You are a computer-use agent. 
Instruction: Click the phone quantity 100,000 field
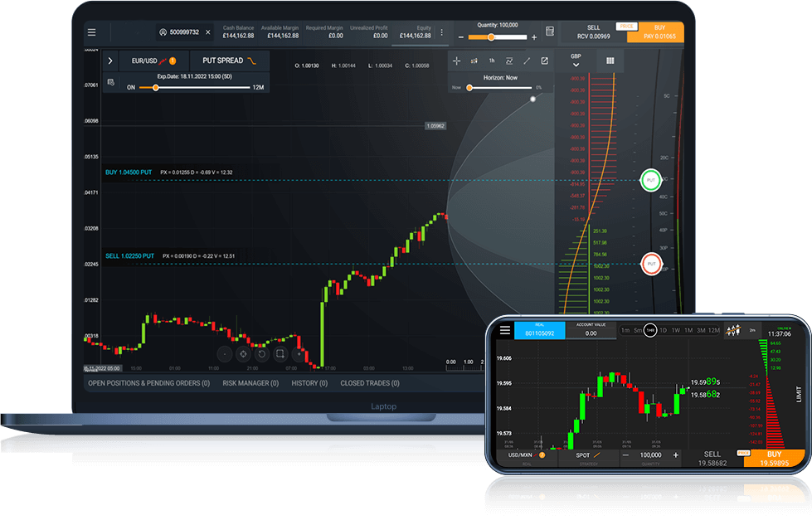[x=650, y=455]
